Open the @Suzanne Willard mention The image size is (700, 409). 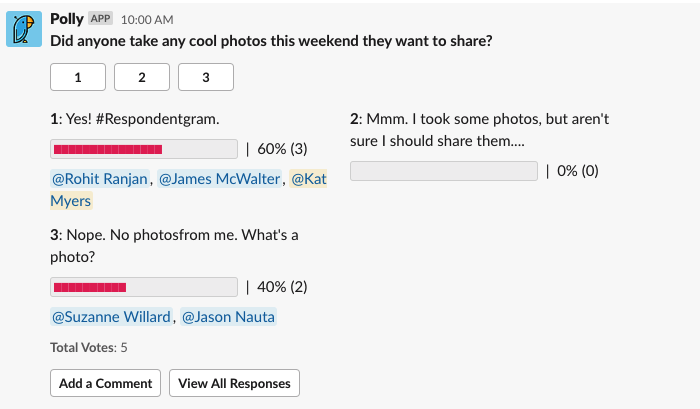(111, 317)
